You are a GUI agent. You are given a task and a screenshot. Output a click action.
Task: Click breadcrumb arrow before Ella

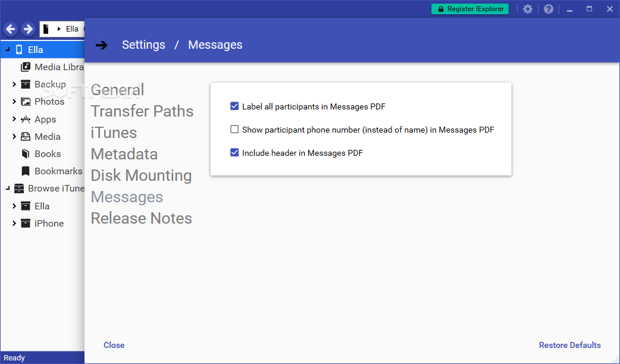click(59, 29)
